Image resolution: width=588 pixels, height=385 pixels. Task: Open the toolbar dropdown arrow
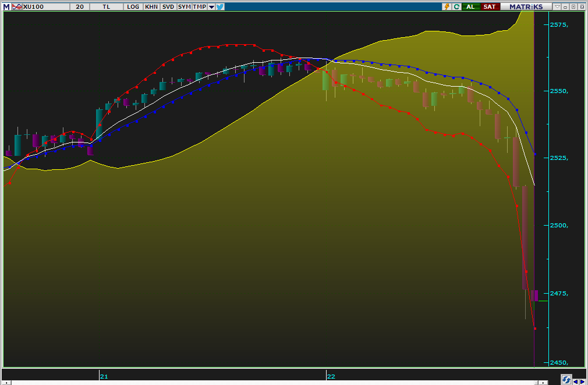pyautogui.click(x=211, y=7)
